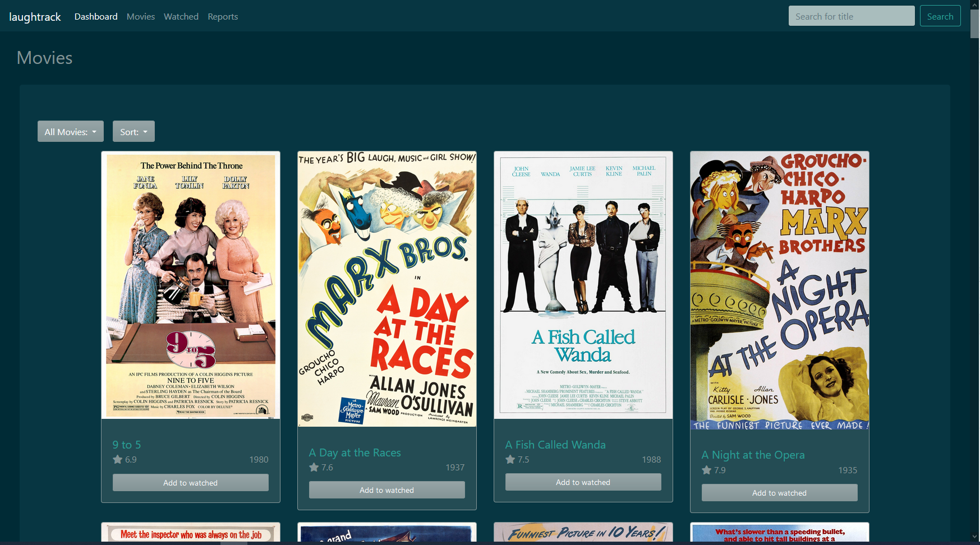
Task: Click the year 1980 on 9 to 5 card
Action: (259, 459)
